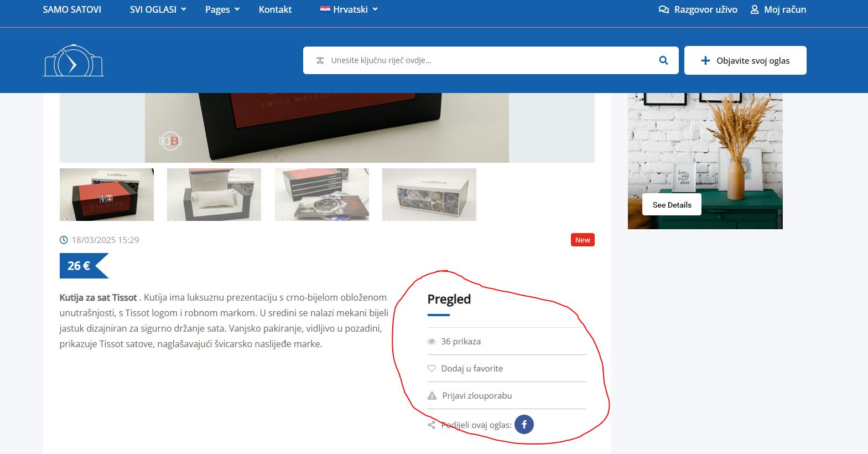Click the chat bubbles icon

pyautogui.click(x=664, y=10)
